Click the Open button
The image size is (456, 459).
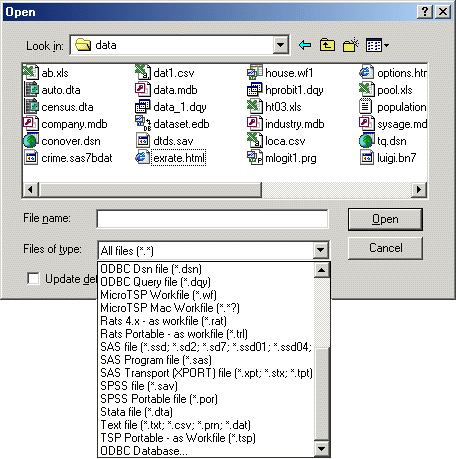point(385,219)
